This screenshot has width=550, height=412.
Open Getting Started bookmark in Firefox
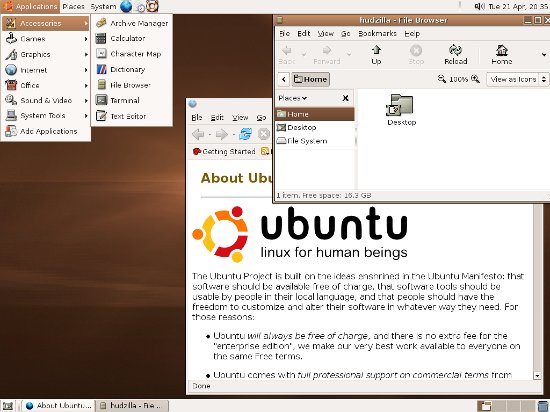pos(224,151)
